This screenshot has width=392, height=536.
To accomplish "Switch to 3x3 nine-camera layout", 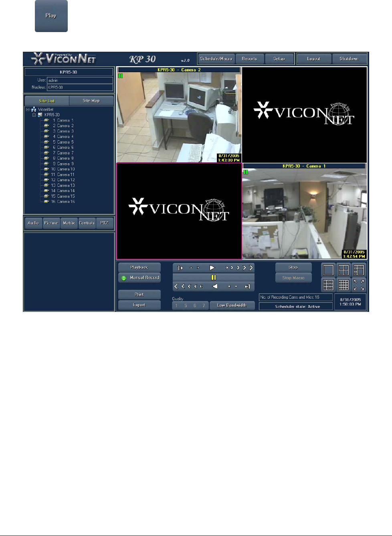I will click(x=328, y=285).
